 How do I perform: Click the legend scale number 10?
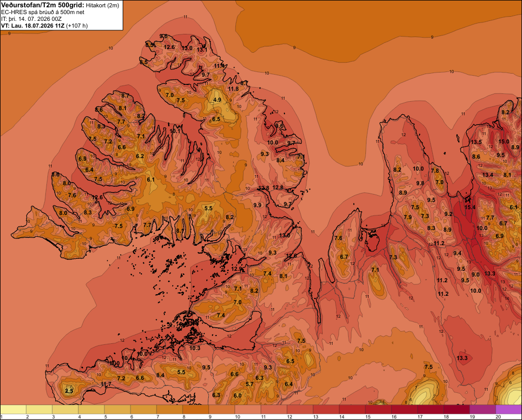[238, 417]
